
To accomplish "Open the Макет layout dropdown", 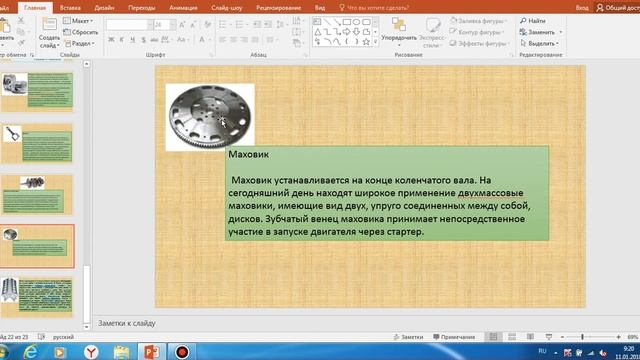I will [78, 20].
